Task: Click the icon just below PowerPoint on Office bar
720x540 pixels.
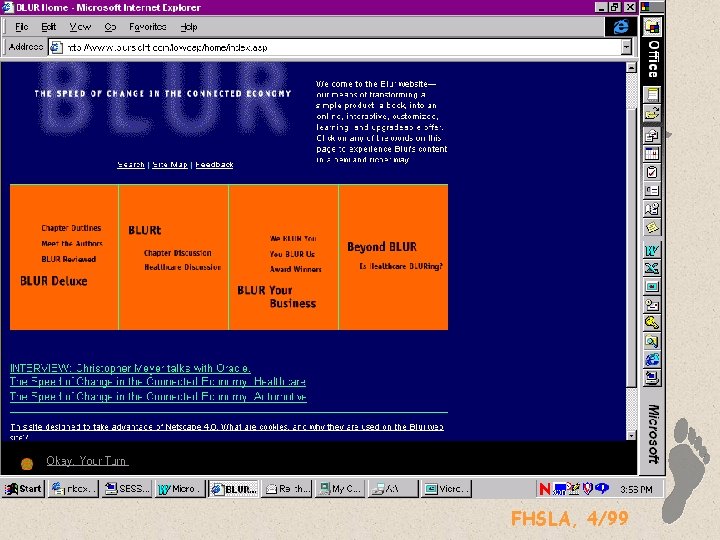Action: (x=652, y=305)
